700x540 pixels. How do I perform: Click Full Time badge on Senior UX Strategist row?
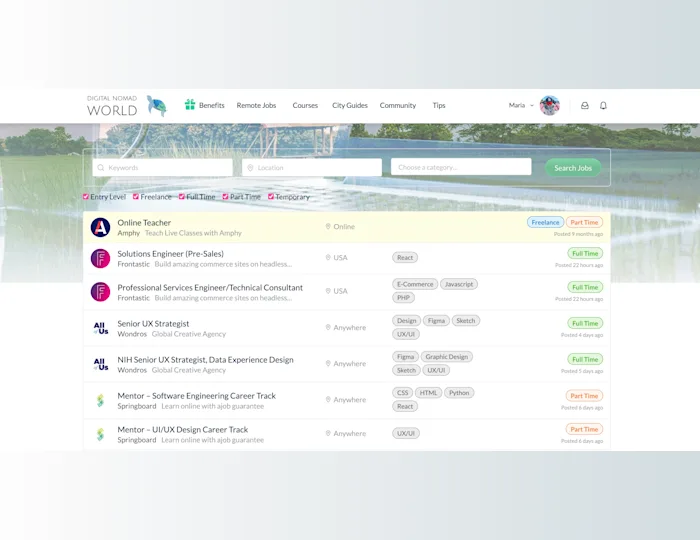coord(585,323)
